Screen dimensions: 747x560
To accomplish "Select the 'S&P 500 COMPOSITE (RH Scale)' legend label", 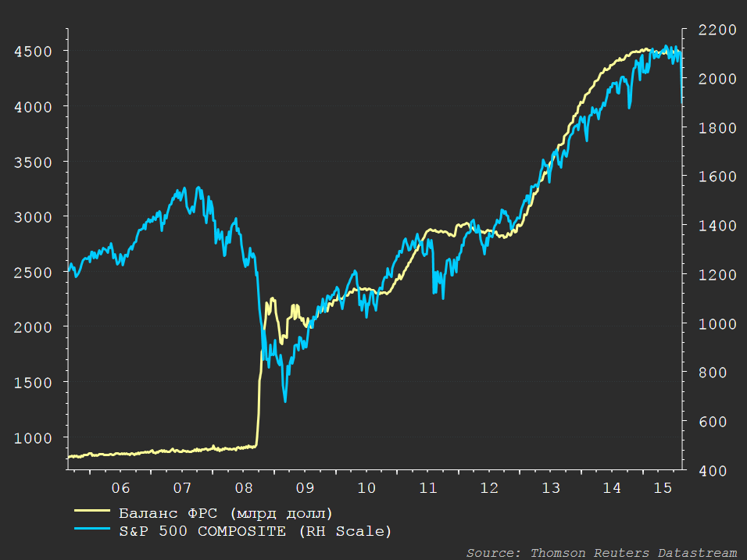I will click(255, 531).
